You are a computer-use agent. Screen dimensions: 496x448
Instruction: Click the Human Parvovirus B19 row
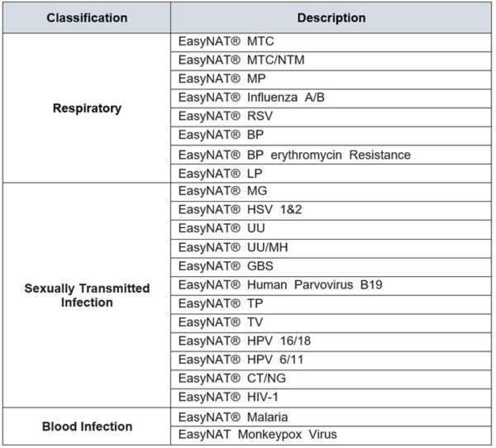(x=279, y=285)
